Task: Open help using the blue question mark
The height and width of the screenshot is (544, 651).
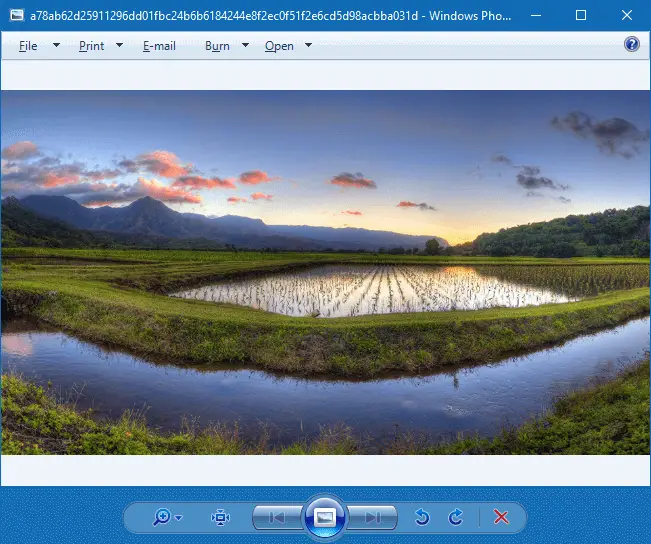Action: tap(631, 45)
